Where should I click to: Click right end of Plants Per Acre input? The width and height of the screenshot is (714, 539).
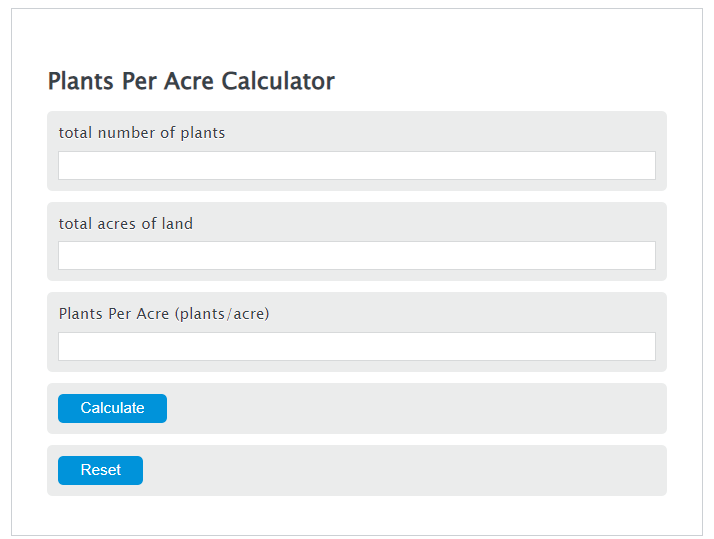click(x=640, y=347)
